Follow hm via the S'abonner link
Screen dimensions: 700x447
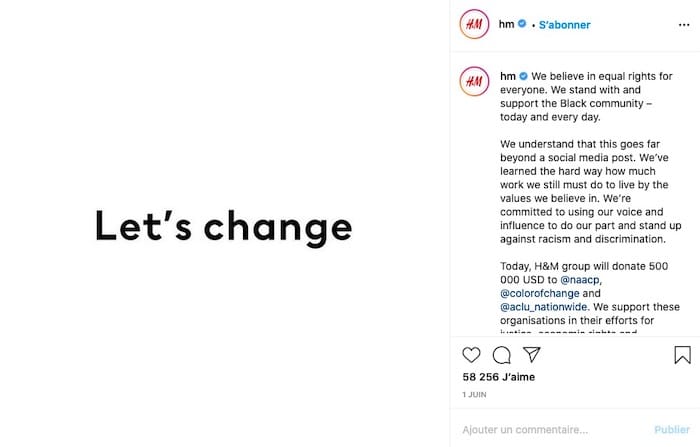564,25
